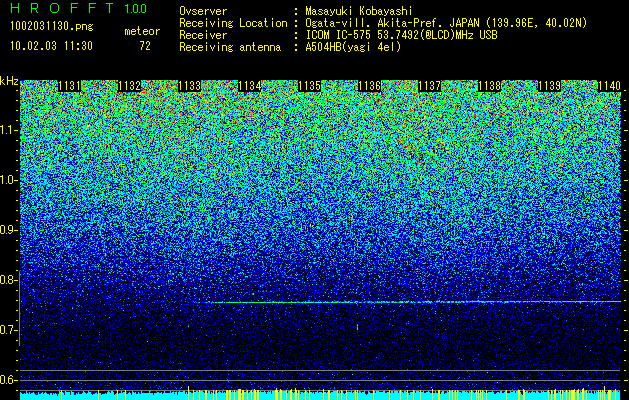Click the 1133 time marker
The width and height of the screenshot is (629, 400).
[190, 86]
